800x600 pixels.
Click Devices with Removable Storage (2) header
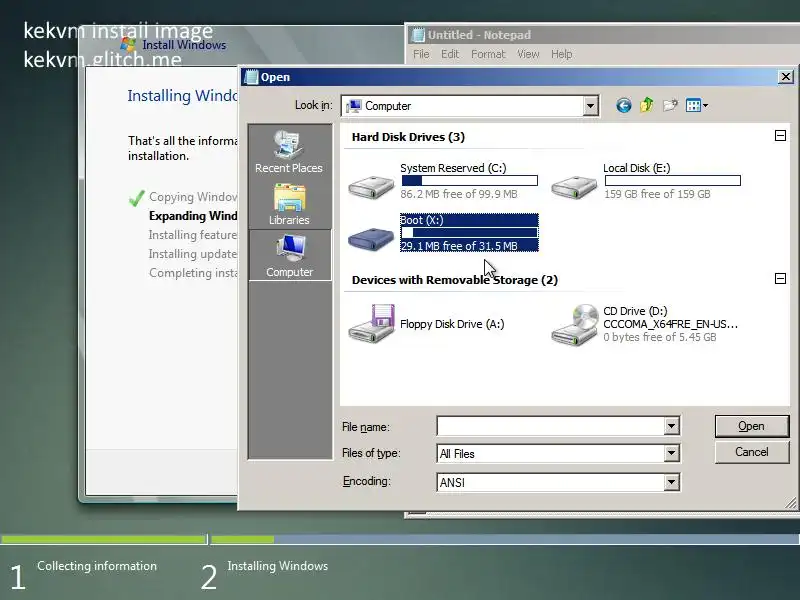click(x=455, y=280)
